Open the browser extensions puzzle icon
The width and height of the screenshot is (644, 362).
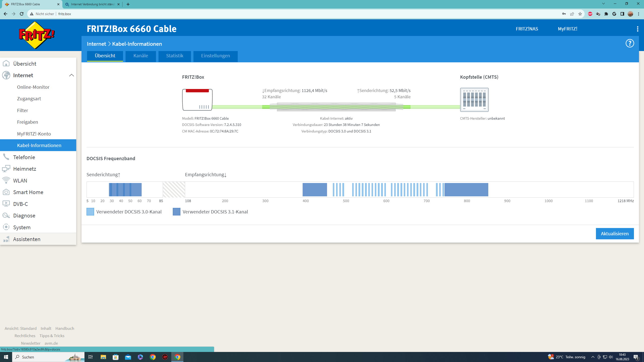(606, 14)
